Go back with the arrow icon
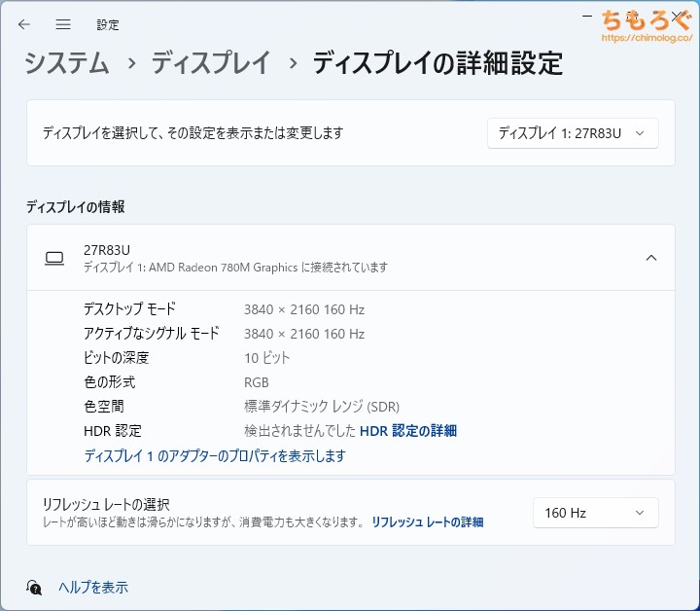This screenshot has height=611, width=700. [x=24, y=24]
